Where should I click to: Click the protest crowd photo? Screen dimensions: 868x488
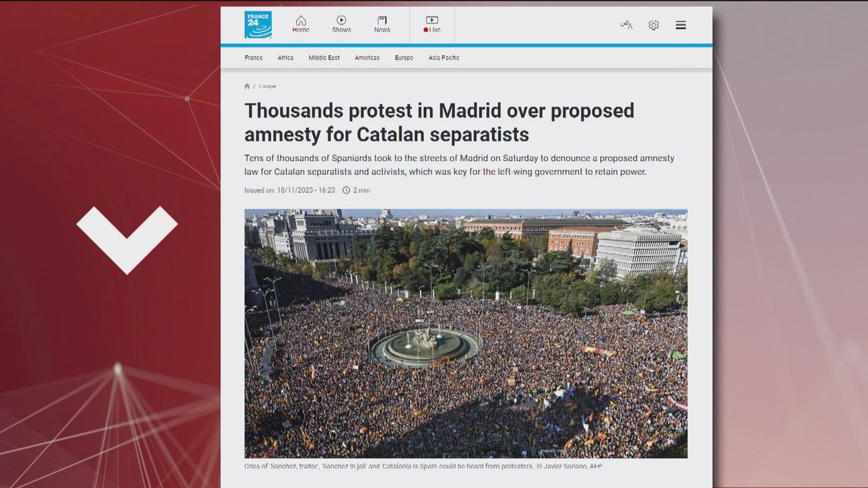coord(466,332)
